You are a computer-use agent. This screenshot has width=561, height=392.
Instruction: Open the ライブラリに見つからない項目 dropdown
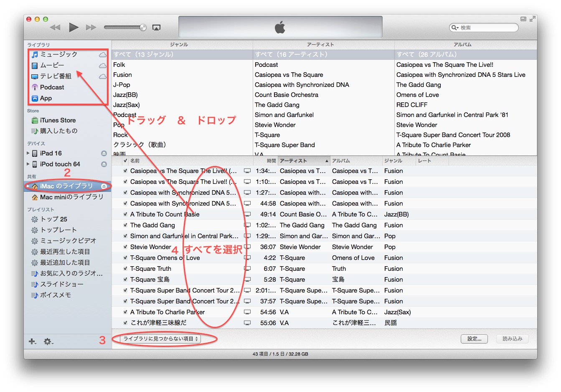click(161, 339)
